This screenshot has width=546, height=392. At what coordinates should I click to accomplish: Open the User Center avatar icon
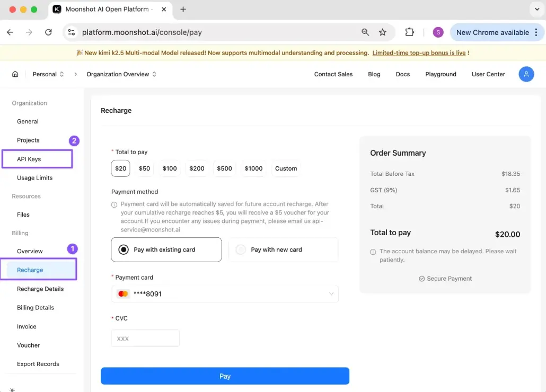526,74
